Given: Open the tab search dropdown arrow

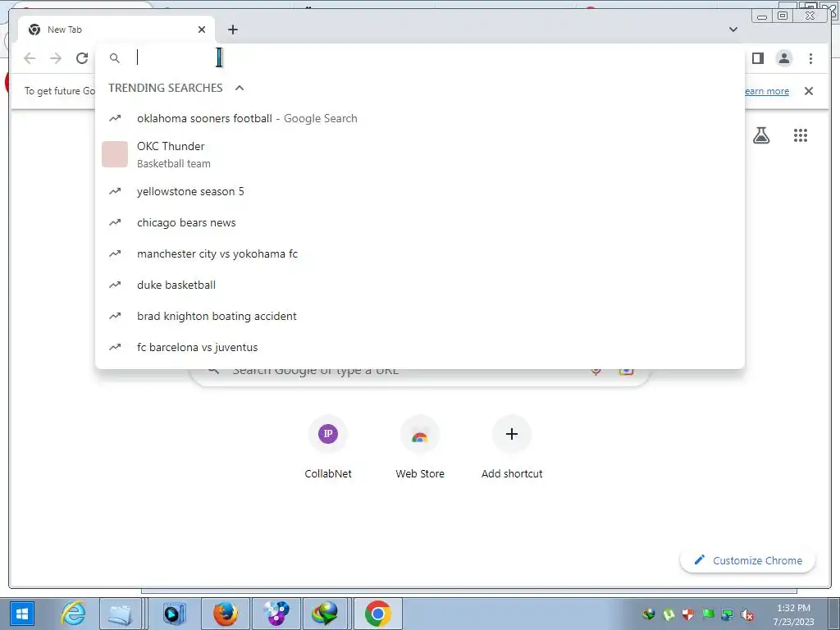Looking at the screenshot, I should (733, 30).
